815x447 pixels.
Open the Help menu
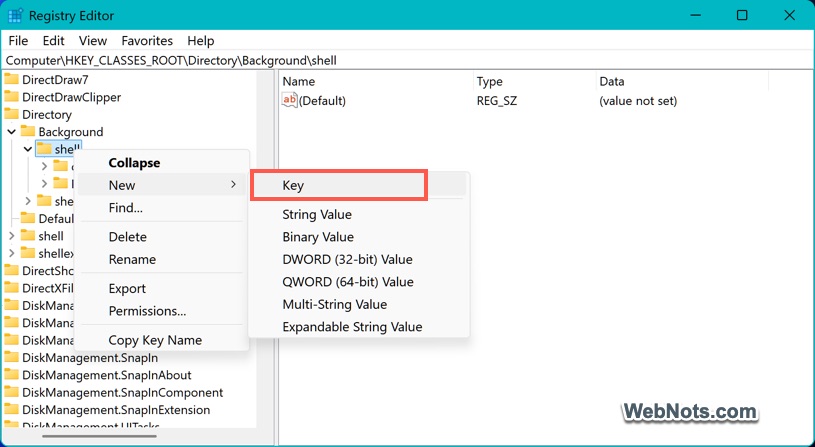(201, 41)
